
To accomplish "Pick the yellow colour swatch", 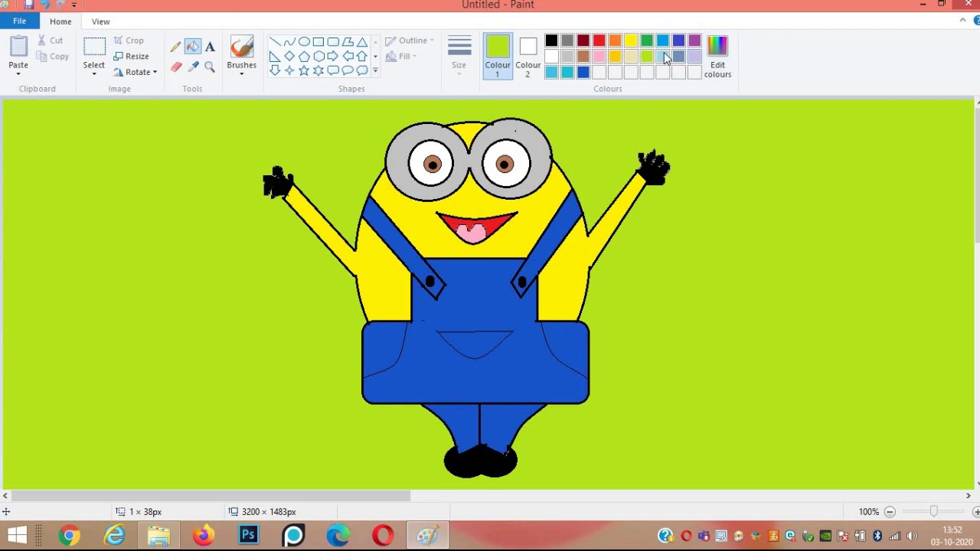I will 631,41.
